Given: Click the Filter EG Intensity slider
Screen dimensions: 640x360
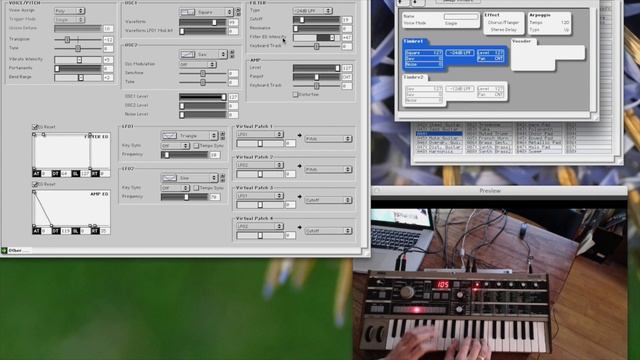Looking at the screenshot, I should tap(316, 38).
